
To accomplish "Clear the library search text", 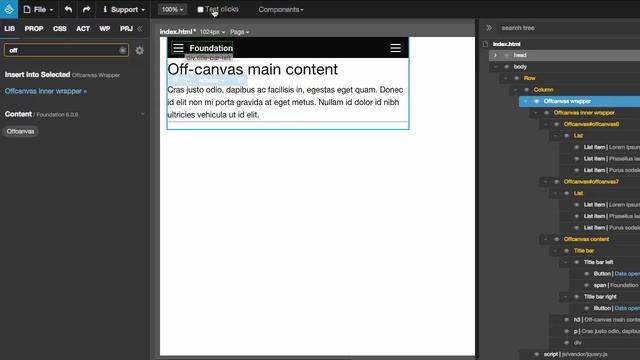I will [x=122, y=50].
